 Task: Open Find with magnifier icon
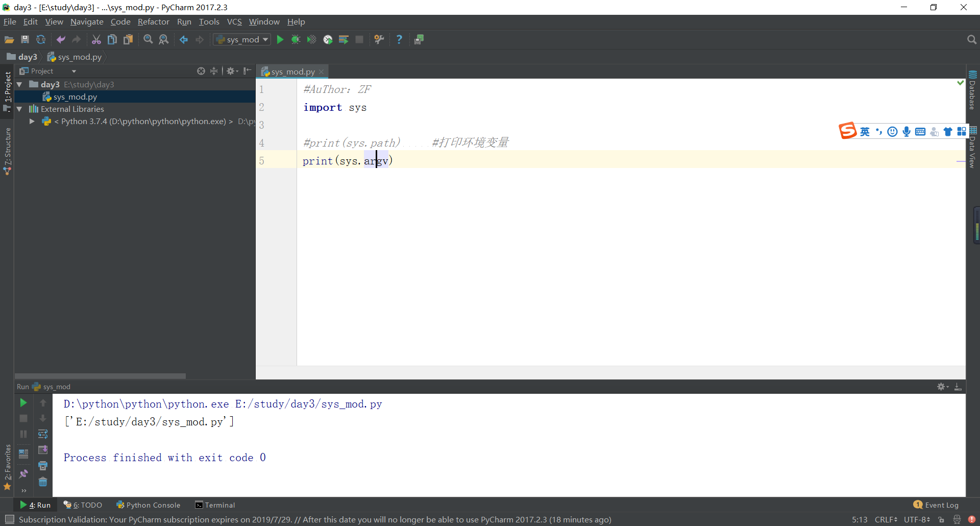[148, 39]
